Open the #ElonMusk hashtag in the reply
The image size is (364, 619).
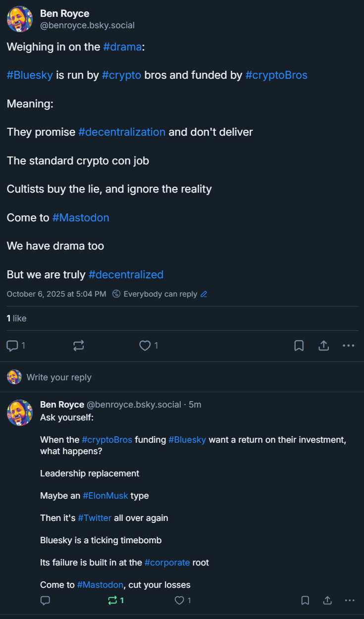pyautogui.click(x=105, y=496)
